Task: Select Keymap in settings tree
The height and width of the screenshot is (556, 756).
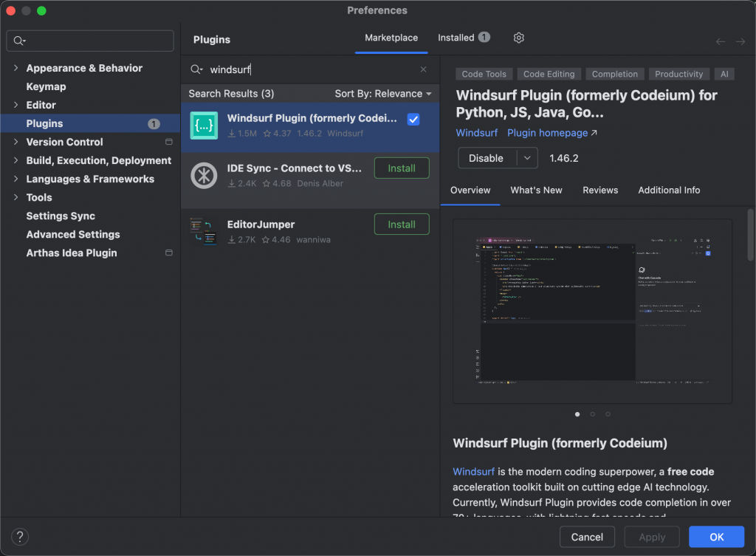Action: pyautogui.click(x=46, y=86)
